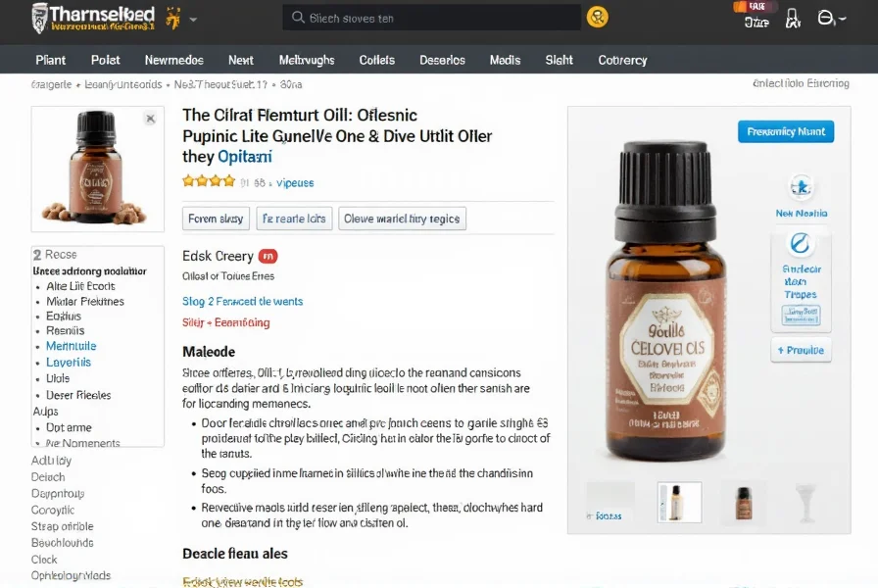The width and height of the screenshot is (878, 588).
Task: Click the red badge next to Edsk Creery
Action: click(268, 256)
